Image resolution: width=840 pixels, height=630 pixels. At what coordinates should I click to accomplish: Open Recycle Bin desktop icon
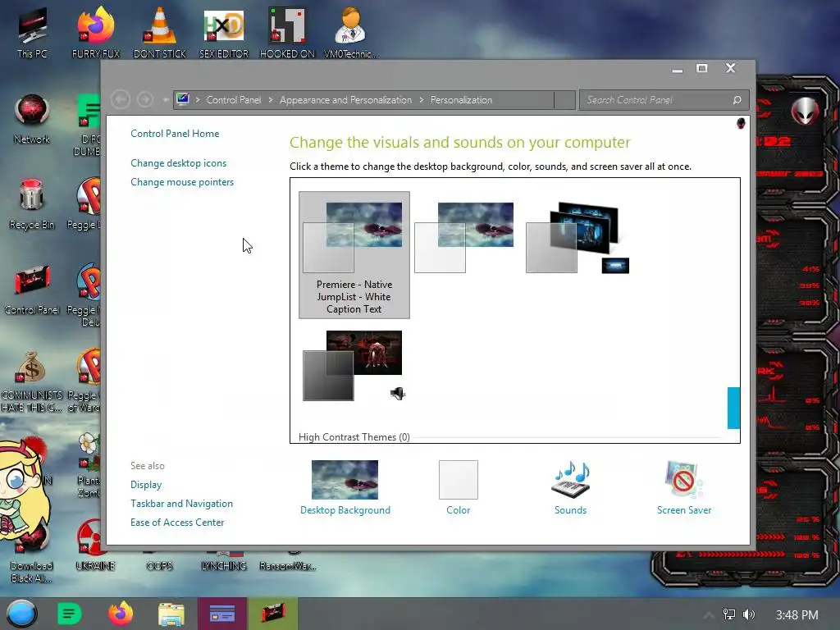[32, 204]
